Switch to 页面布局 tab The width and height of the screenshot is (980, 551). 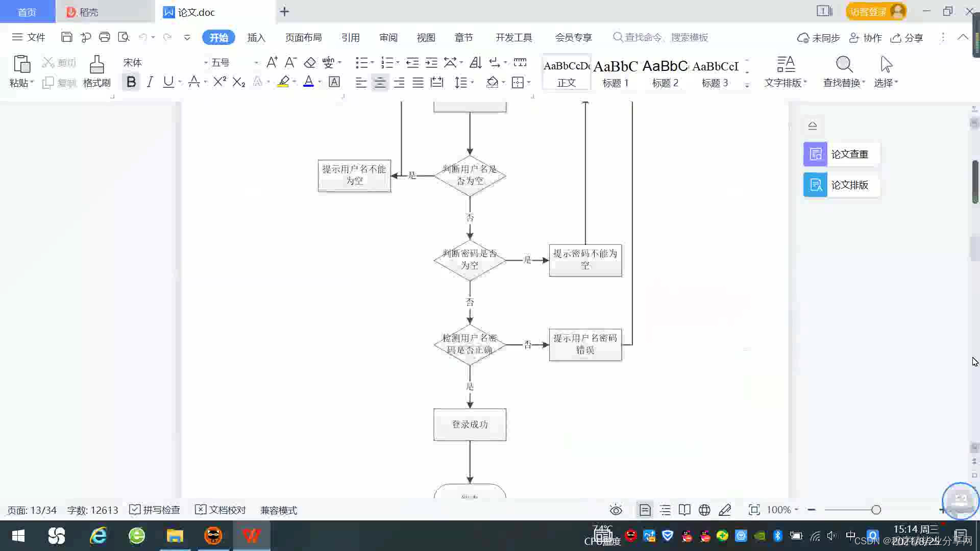tap(303, 37)
